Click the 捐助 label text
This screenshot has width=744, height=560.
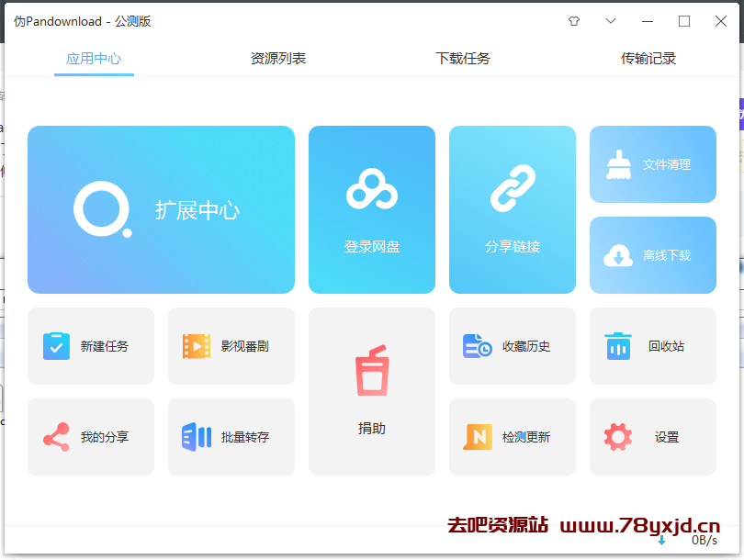(x=372, y=428)
